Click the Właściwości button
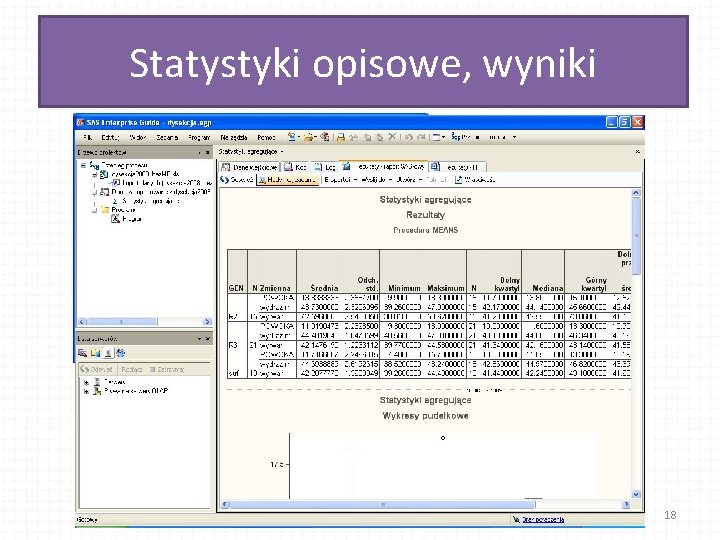The height and width of the screenshot is (540, 720). (x=475, y=180)
